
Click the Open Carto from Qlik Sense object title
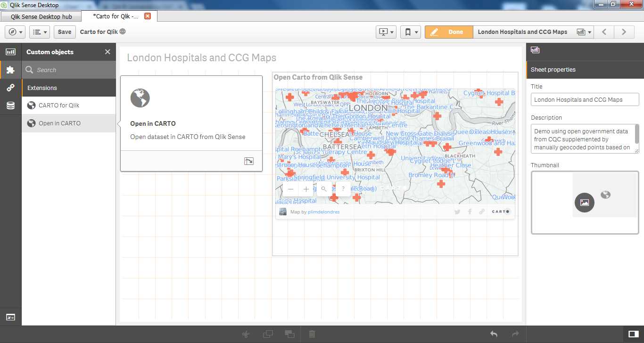point(318,77)
